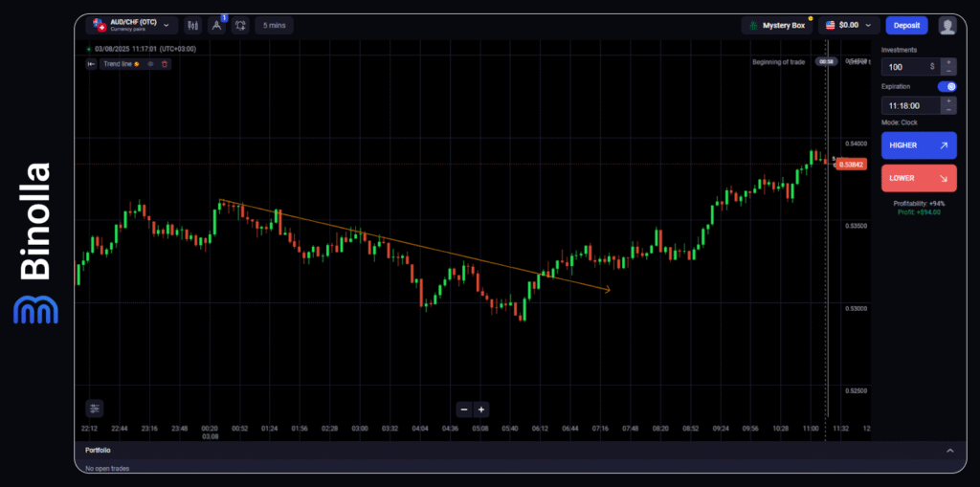
Task: Expand the $0.00 account balance dropdown
Action: point(849,25)
